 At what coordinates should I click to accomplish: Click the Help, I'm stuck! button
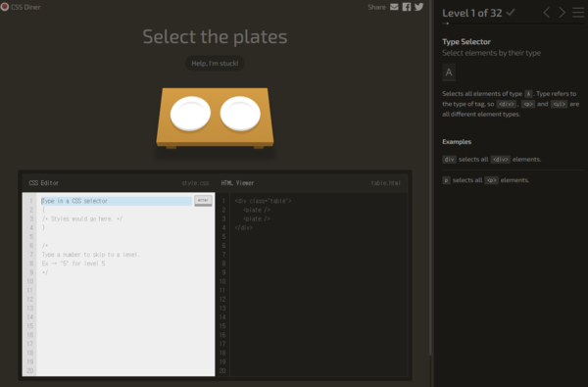[x=215, y=63]
